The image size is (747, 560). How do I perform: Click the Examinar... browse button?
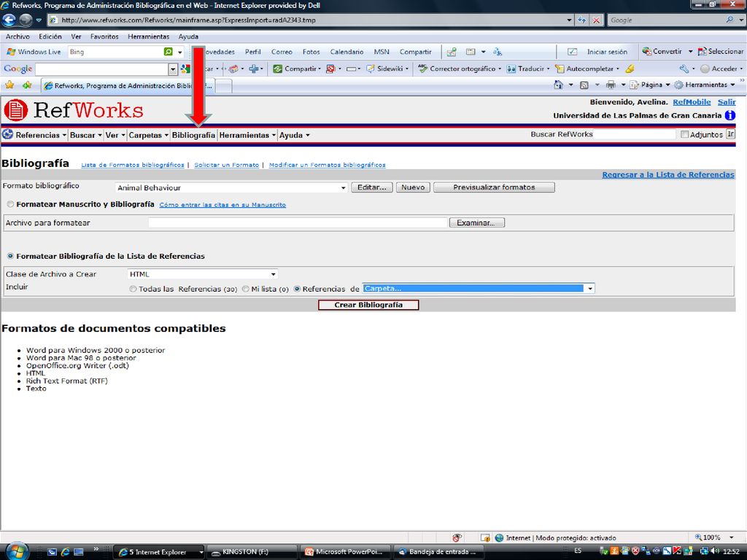tap(476, 222)
